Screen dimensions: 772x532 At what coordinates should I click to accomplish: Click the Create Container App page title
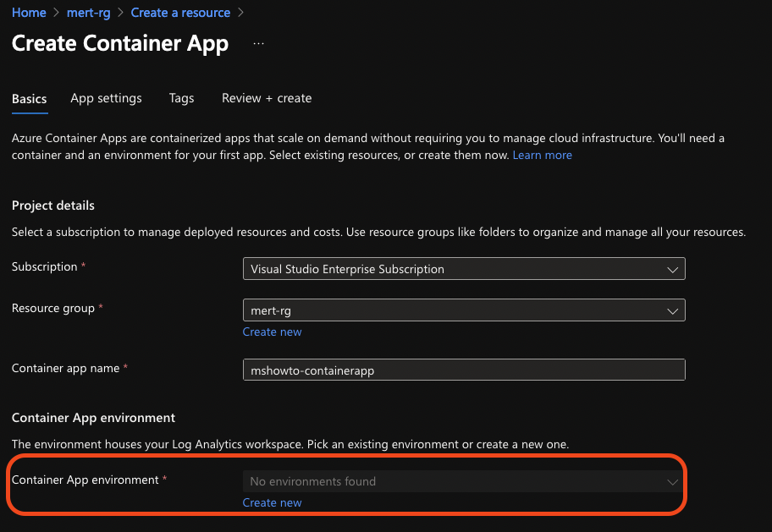click(120, 44)
